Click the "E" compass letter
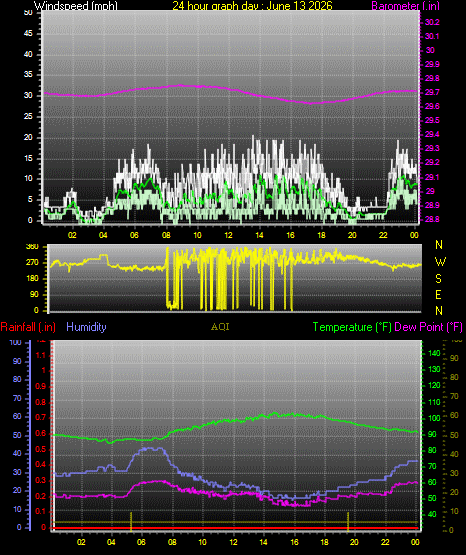Screen dimensions: 466x555 coord(438,294)
